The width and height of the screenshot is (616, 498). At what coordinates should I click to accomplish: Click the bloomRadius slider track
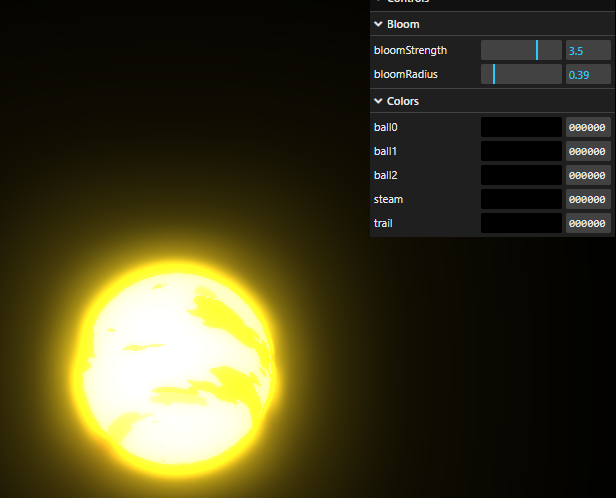[x=521, y=74]
